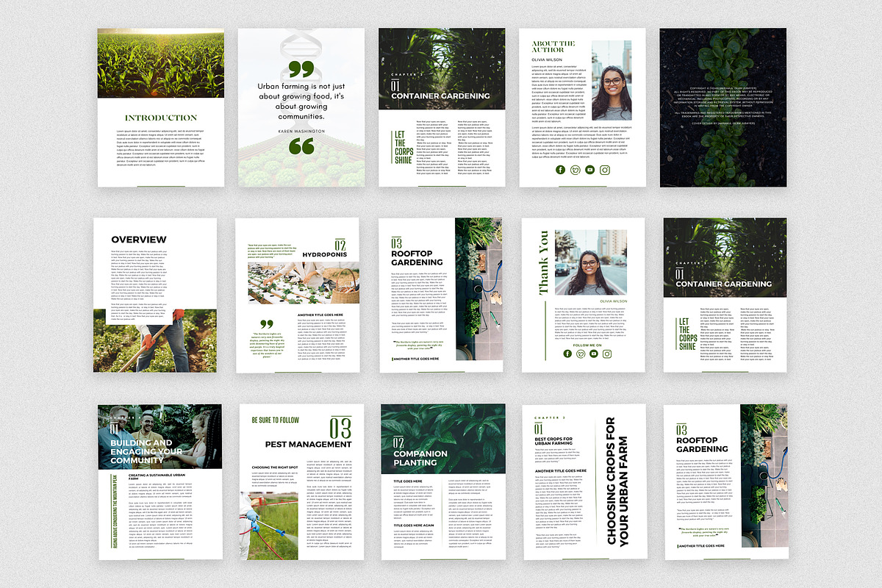Click the hydroponic seedlings photo
Screen dimensions: 882x588
coord(304,283)
